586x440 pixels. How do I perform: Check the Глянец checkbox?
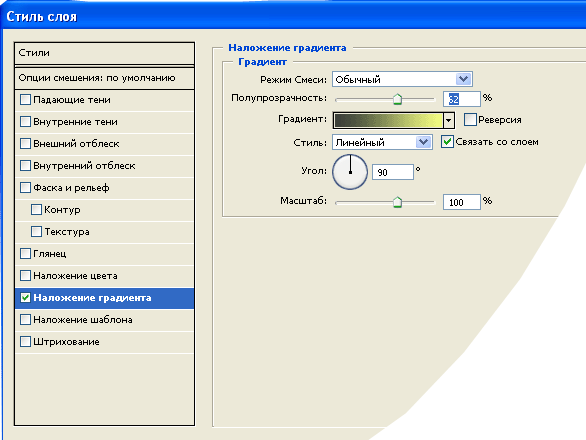[x=25, y=253]
